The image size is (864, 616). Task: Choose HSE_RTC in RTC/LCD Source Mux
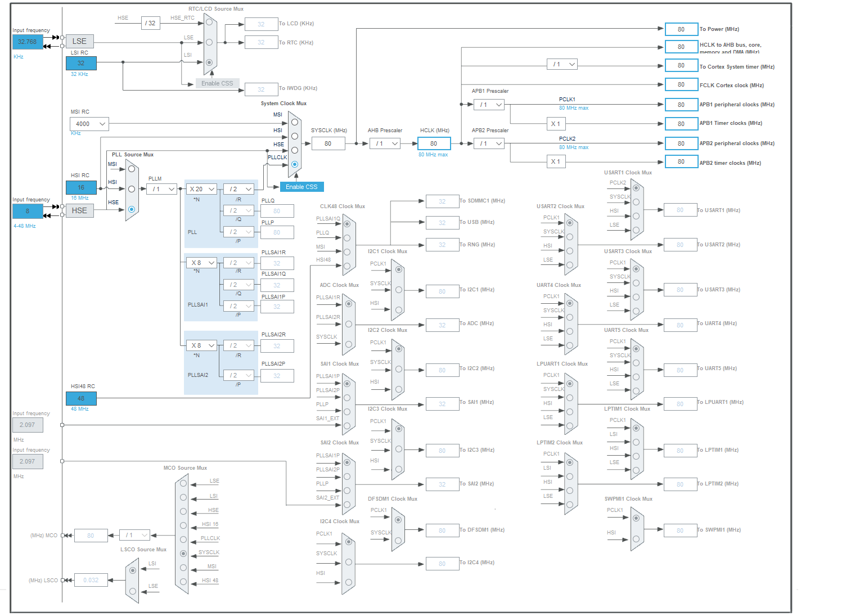[209, 22]
